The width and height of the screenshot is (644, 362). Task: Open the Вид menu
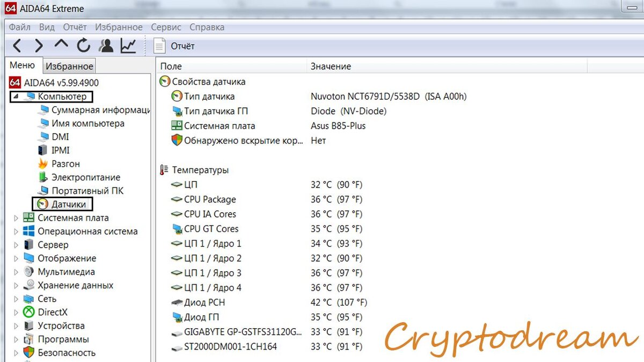click(x=47, y=27)
